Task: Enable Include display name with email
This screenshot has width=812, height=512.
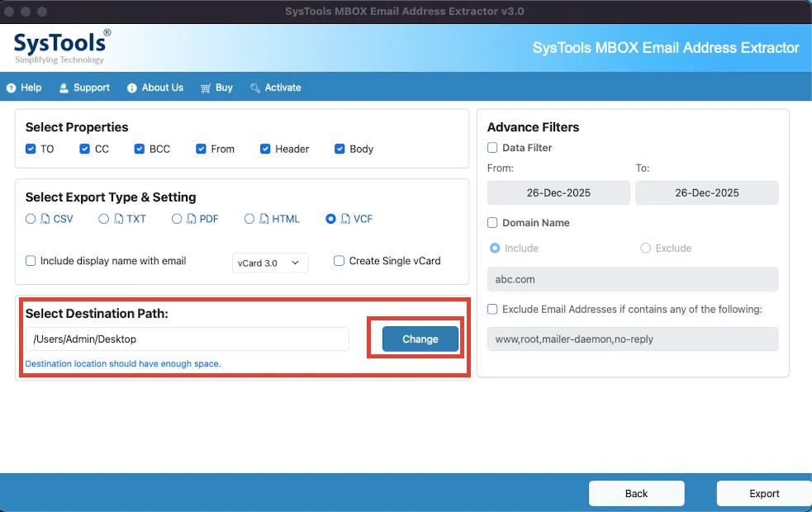Action: pyautogui.click(x=31, y=261)
